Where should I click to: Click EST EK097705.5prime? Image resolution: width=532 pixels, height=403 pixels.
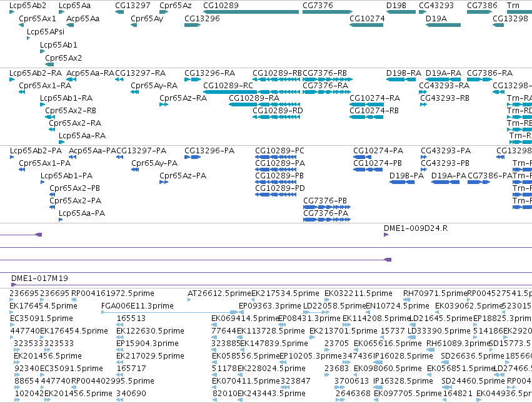tap(376, 400)
